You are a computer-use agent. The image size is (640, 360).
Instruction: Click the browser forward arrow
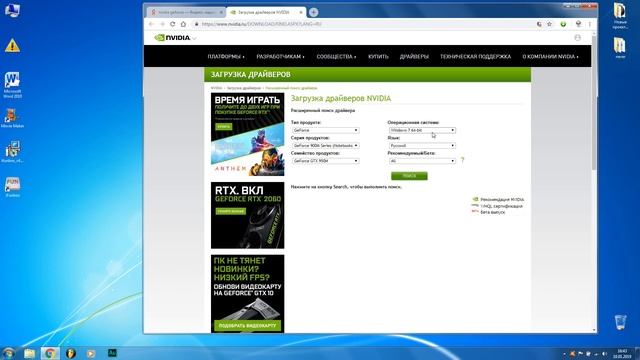pyautogui.click(x=162, y=24)
